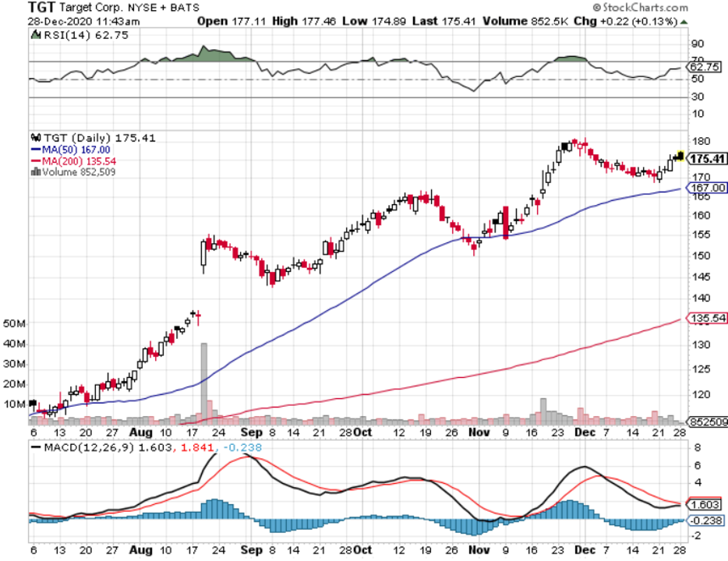
Task: Click the red MA(200) legend swatch
Action: 35,161
